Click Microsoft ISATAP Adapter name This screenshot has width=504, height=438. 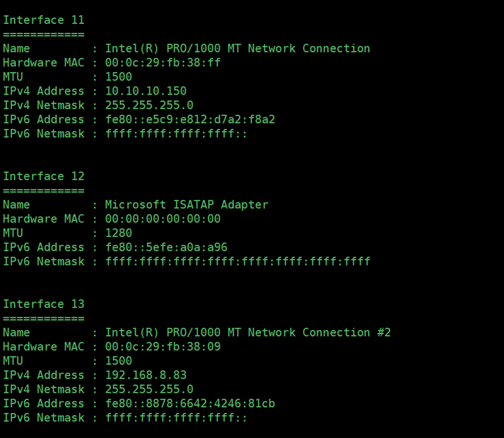click(x=187, y=205)
